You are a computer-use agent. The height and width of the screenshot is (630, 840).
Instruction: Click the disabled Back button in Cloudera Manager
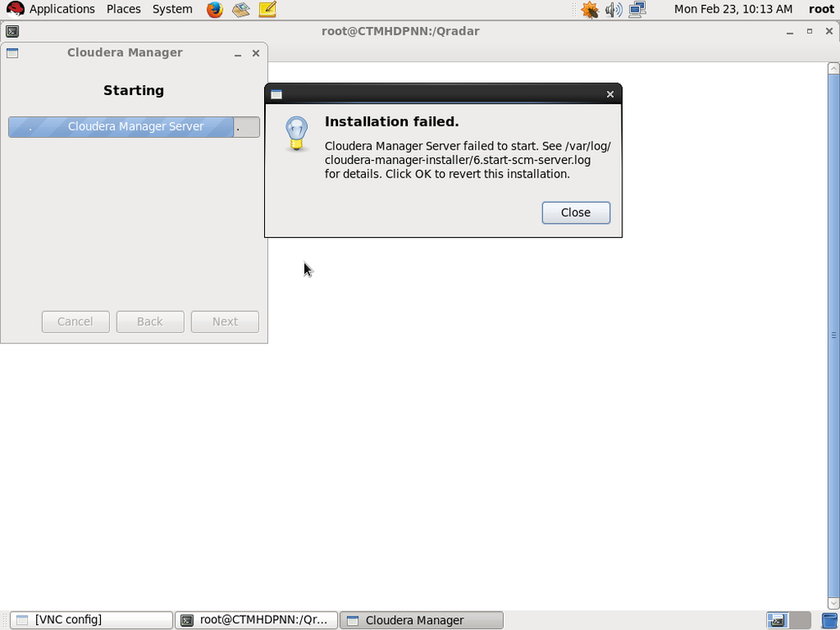150,321
